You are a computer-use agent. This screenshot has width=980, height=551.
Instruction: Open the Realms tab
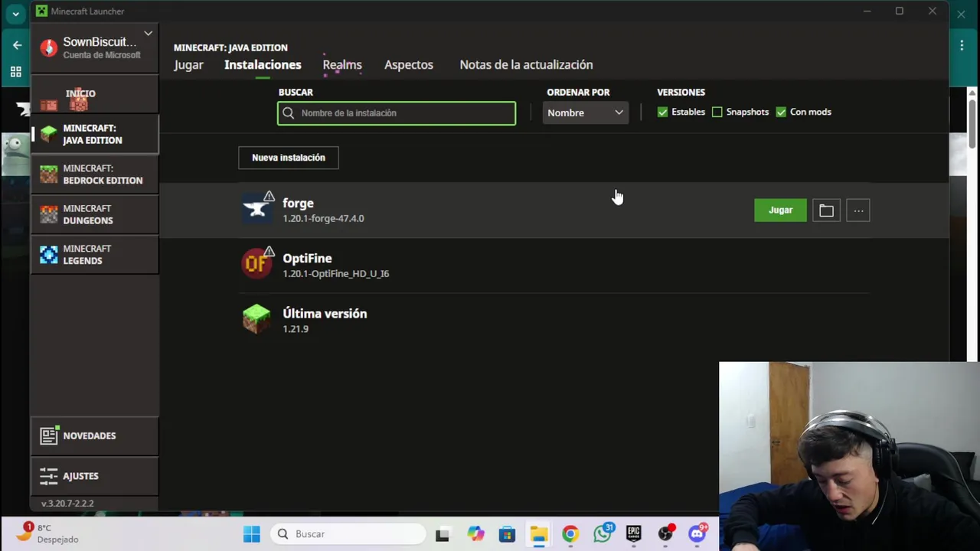pyautogui.click(x=342, y=65)
